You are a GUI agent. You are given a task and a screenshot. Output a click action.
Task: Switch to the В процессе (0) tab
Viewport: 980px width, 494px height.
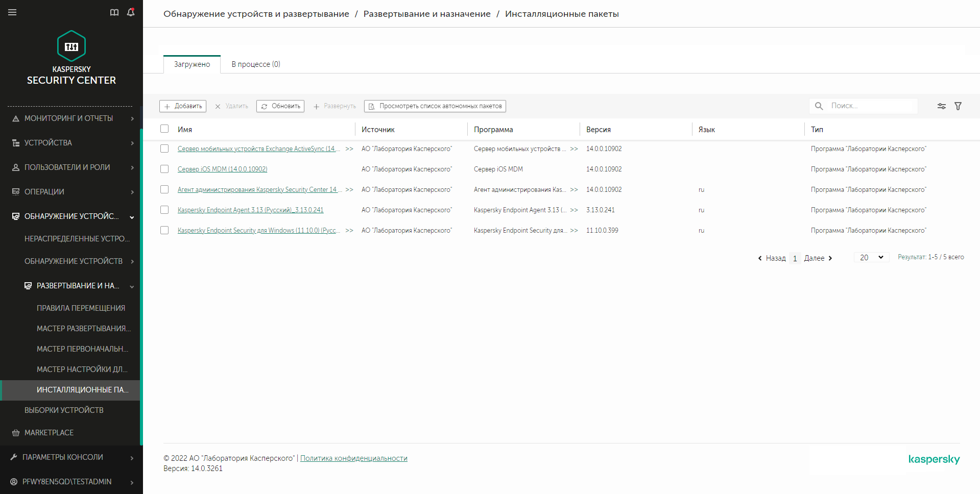255,64
